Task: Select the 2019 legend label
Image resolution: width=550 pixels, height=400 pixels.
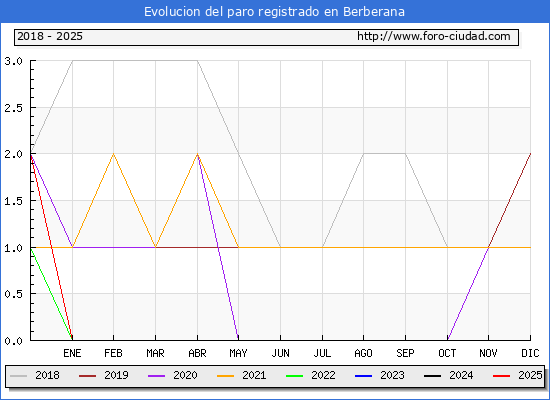Action: pos(116,375)
